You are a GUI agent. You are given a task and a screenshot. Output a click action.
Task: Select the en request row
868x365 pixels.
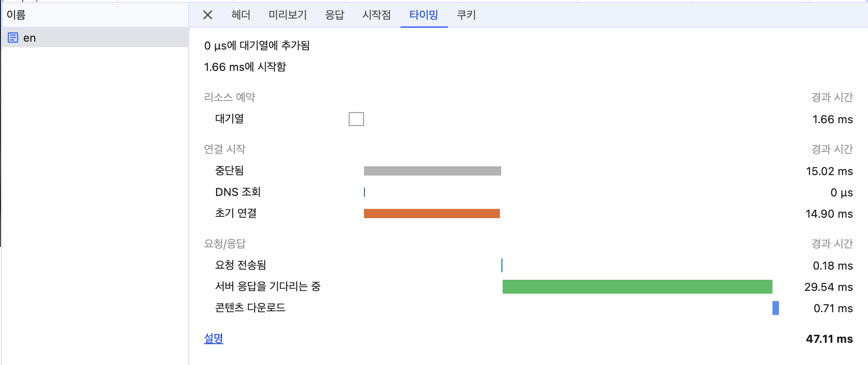click(93, 38)
